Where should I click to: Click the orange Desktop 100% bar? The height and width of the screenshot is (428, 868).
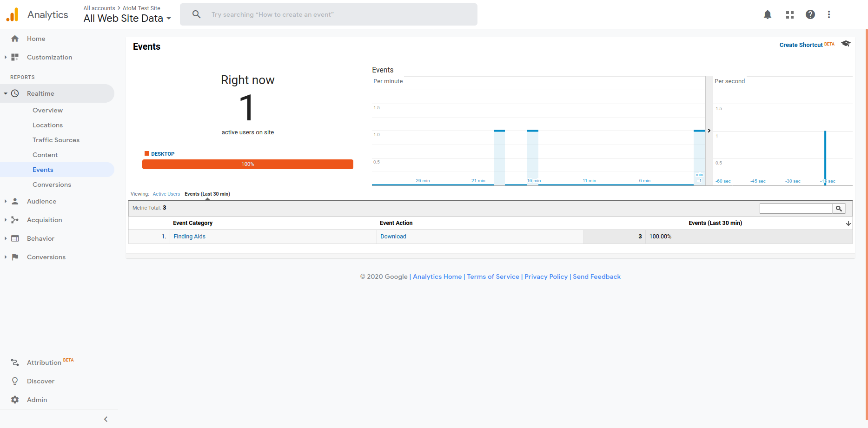[x=247, y=164]
